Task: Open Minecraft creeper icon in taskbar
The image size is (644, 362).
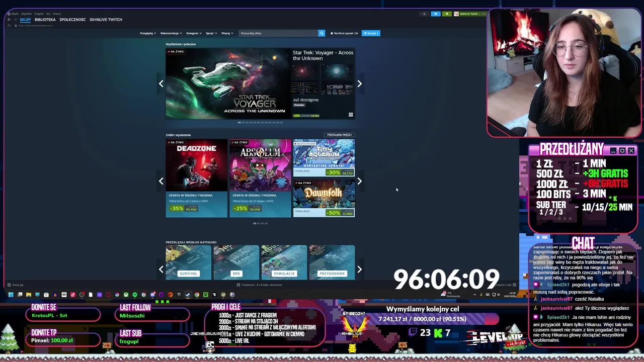Action: pos(206,295)
